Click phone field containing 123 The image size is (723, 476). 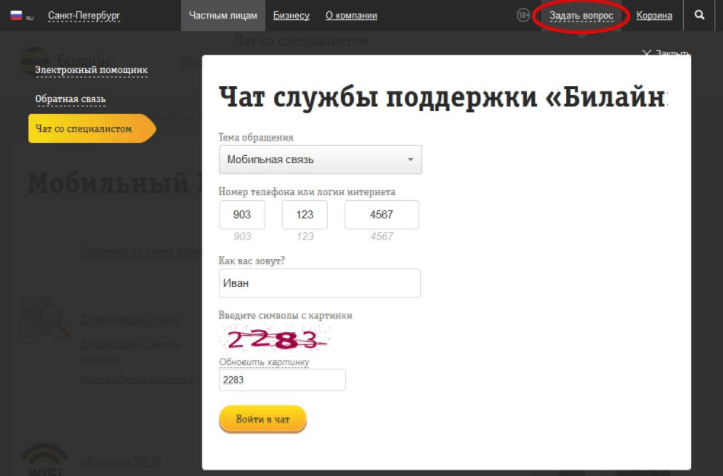(305, 214)
